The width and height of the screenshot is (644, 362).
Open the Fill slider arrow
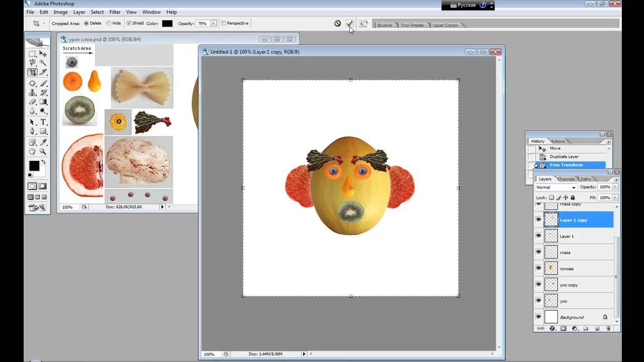pos(615,198)
